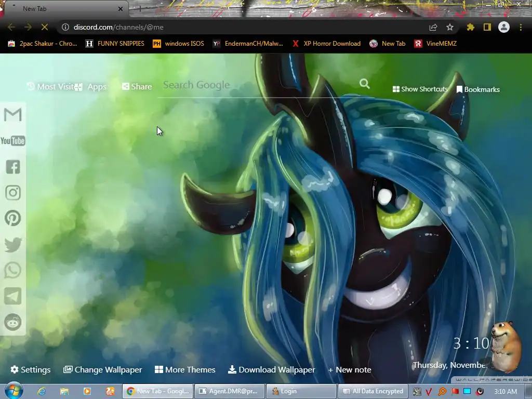This screenshot has height=399, width=532.
Task: Close the New Tab browser tab
Action: 121,9
